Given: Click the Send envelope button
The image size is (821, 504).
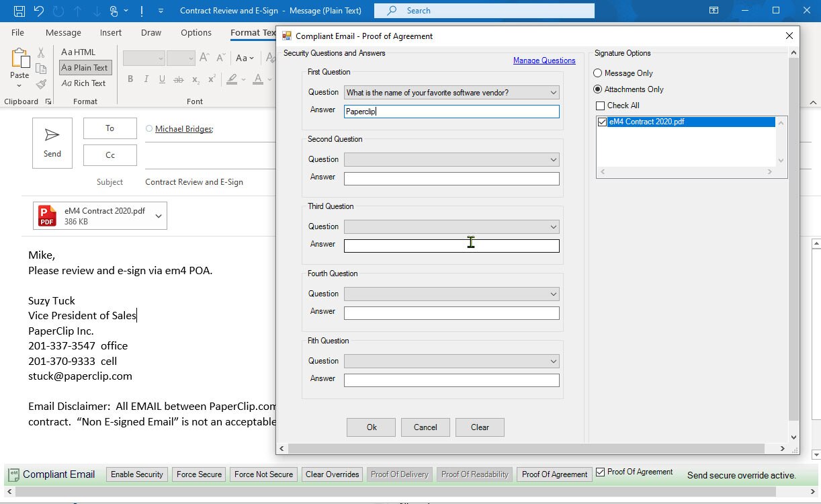Looking at the screenshot, I should [52, 143].
